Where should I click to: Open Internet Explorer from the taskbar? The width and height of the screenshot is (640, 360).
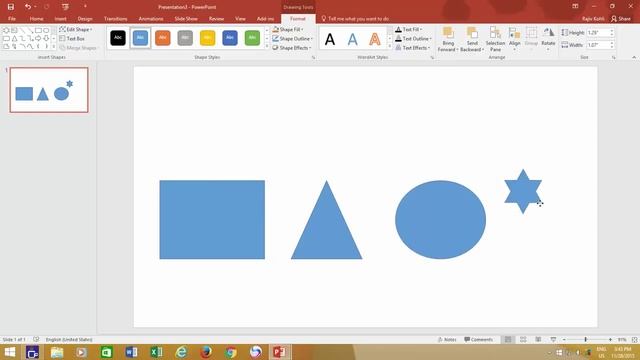click(181, 352)
